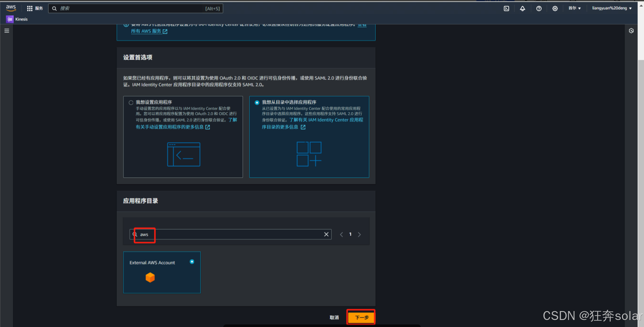Click the Kinesis service icon
644x327 pixels.
[x=10, y=19]
